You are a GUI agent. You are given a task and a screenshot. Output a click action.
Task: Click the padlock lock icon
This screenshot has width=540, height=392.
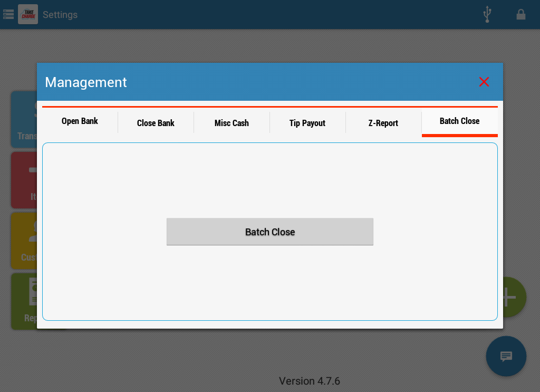(x=521, y=14)
